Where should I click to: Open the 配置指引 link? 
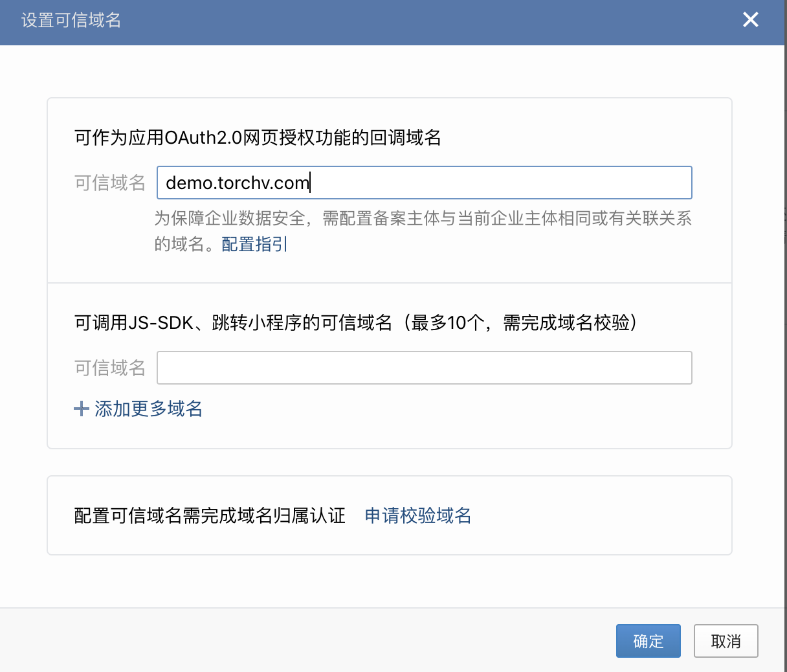point(254,244)
